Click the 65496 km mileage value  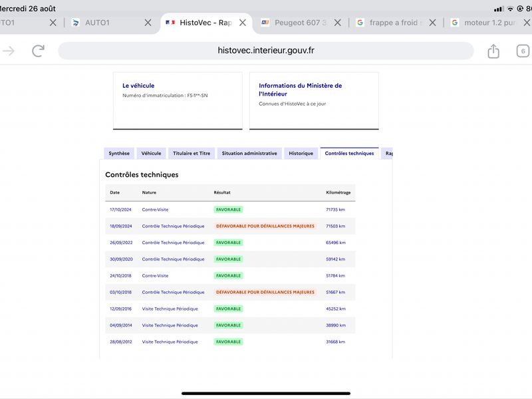336,243
